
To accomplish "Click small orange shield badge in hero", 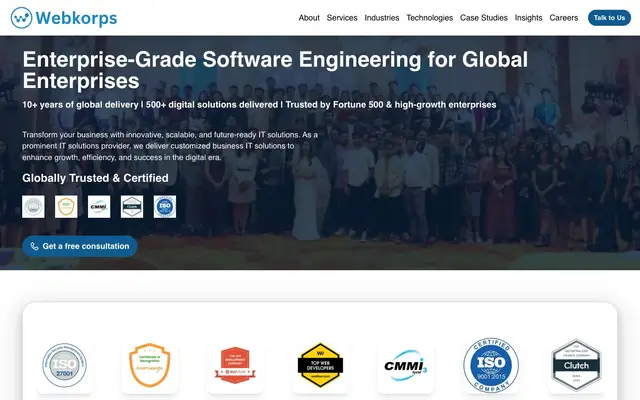I will pyautogui.click(x=66, y=207).
